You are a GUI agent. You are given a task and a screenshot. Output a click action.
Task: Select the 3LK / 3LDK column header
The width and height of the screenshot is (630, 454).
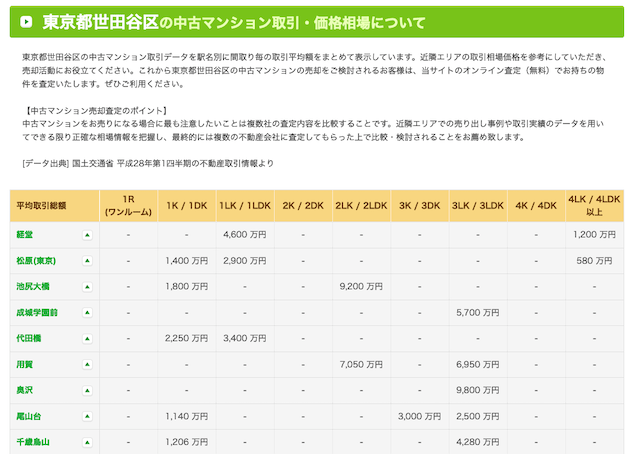coord(478,206)
